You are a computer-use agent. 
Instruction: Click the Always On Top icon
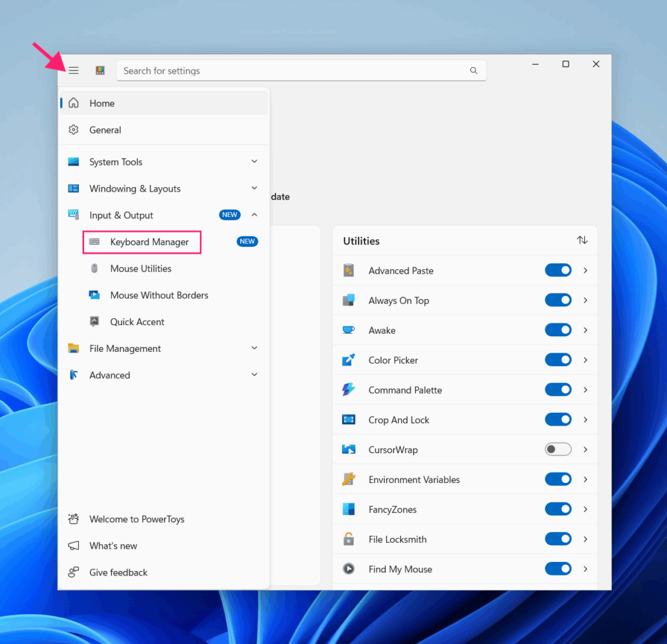pos(349,300)
